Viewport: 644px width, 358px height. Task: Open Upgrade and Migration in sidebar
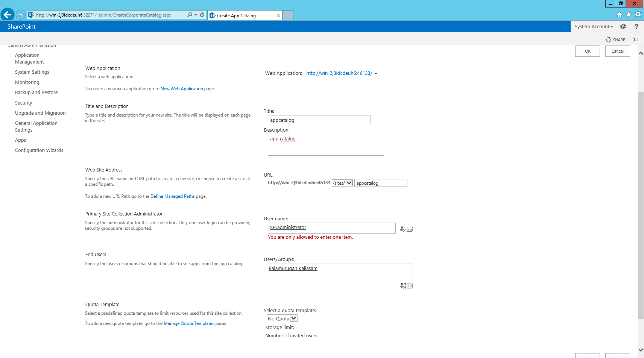40,113
